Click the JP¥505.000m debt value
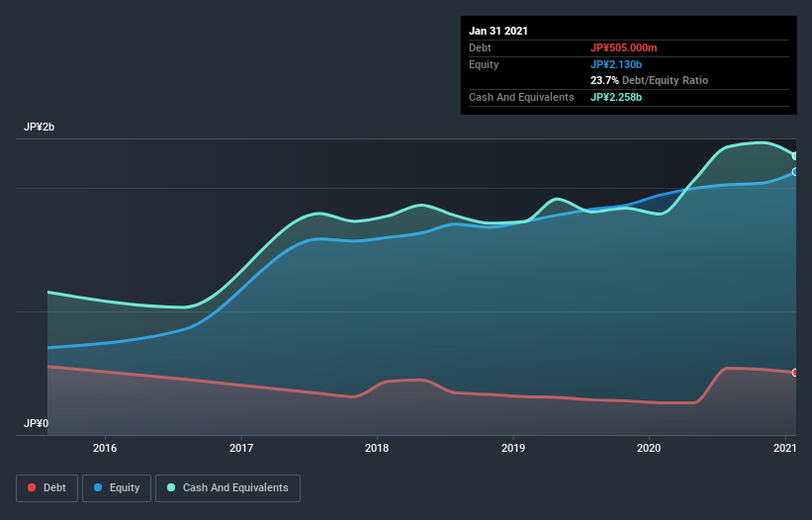The width and height of the screenshot is (812, 520). [x=623, y=47]
